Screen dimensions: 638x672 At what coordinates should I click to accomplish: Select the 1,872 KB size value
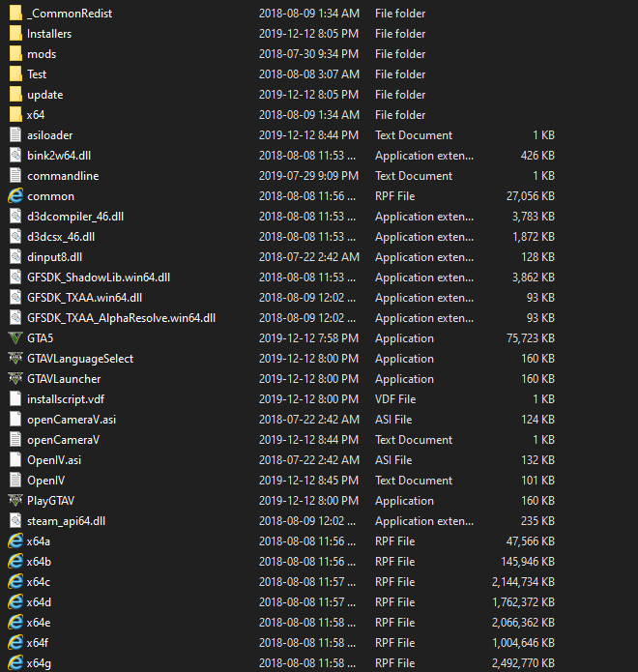pyautogui.click(x=534, y=237)
